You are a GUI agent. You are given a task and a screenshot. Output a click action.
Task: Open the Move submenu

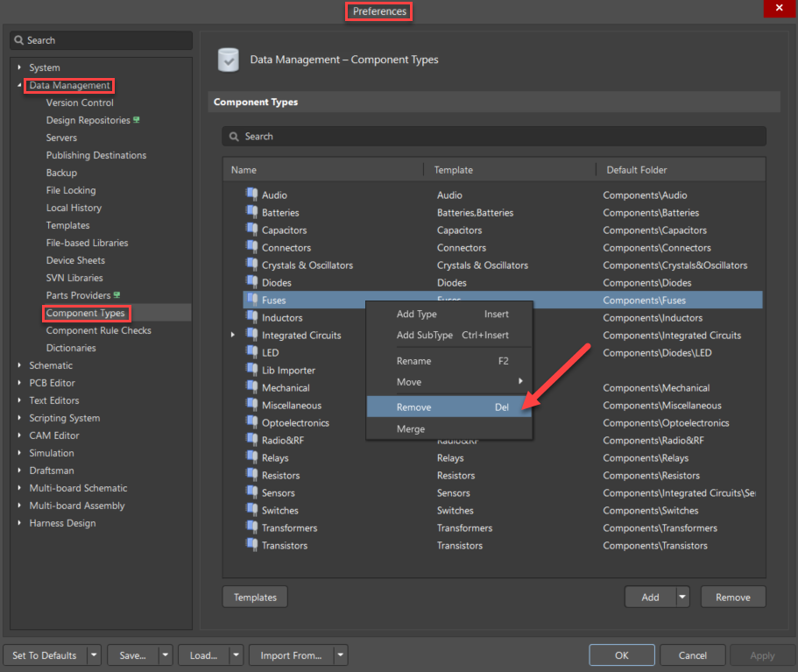[x=449, y=382]
